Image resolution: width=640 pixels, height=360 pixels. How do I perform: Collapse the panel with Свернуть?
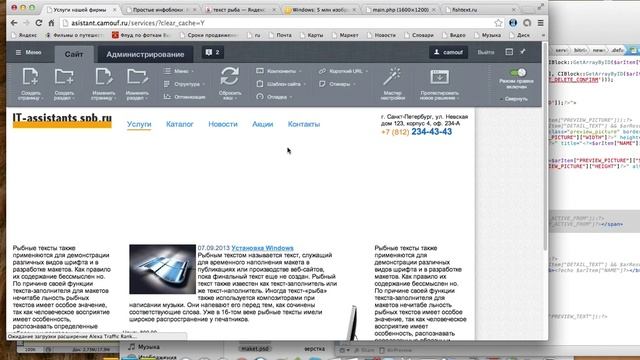pos(514,99)
